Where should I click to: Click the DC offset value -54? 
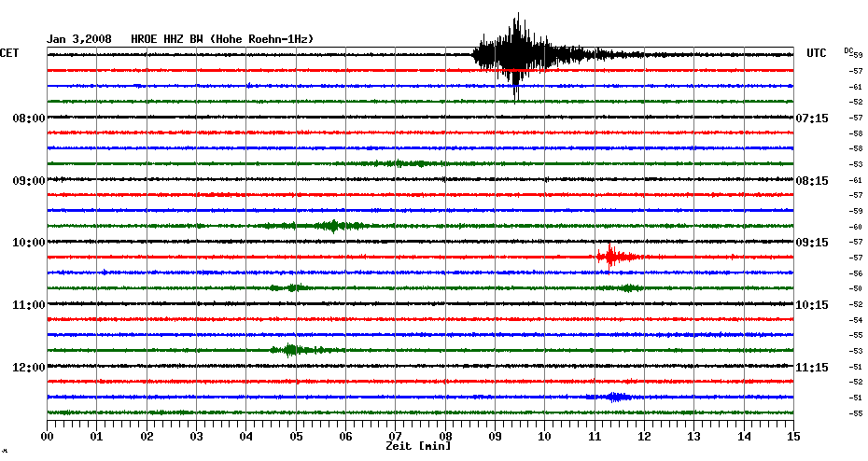856,320
